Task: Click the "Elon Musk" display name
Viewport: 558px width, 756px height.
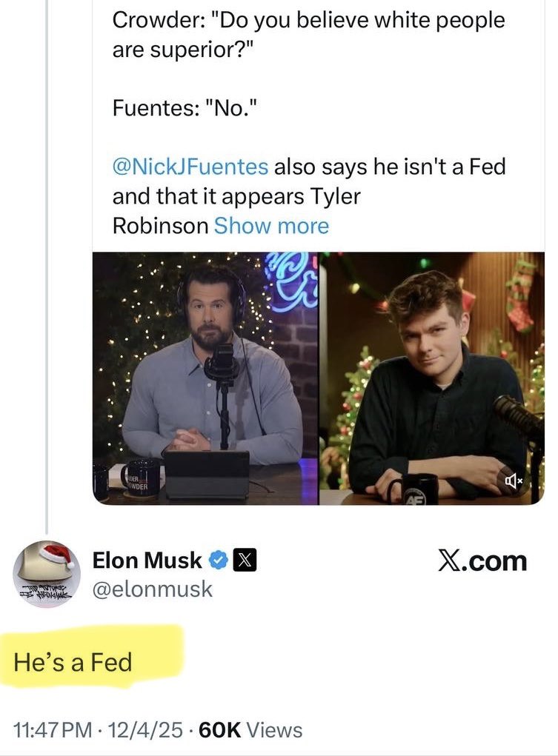Action: coord(147,561)
